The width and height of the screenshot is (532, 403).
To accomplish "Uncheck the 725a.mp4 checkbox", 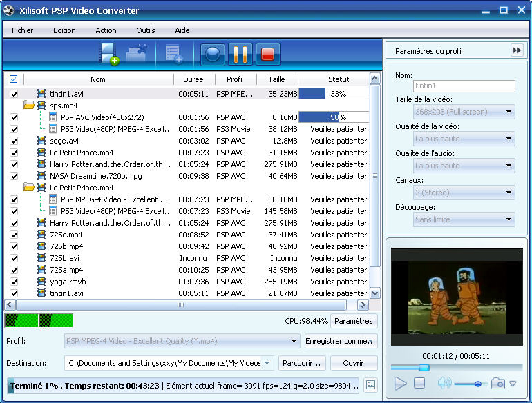I will coord(14,270).
